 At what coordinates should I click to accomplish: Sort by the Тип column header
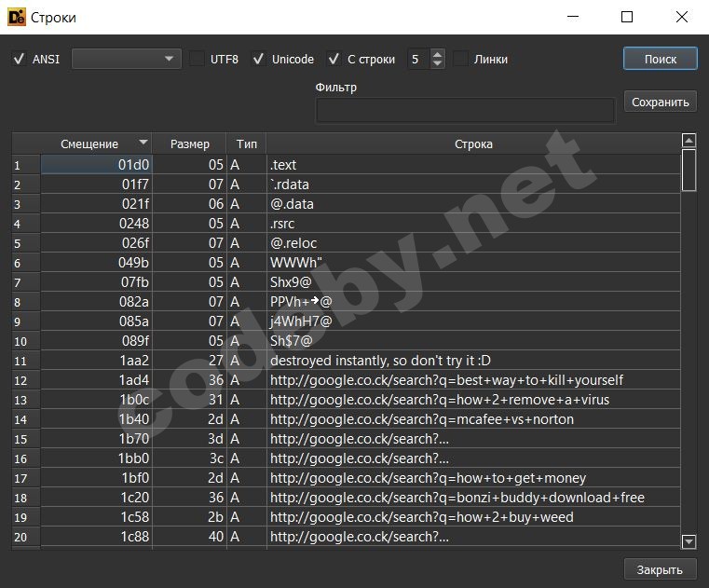click(x=247, y=144)
